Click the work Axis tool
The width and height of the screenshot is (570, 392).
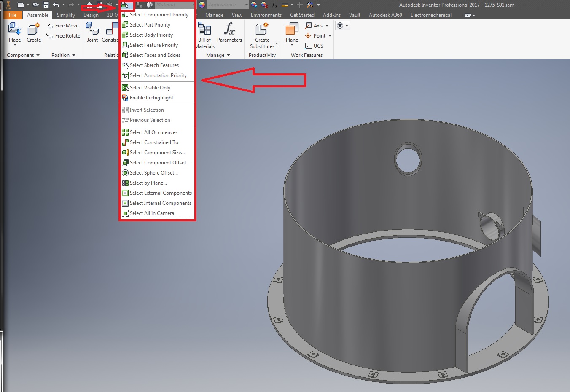pyautogui.click(x=314, y=26)
